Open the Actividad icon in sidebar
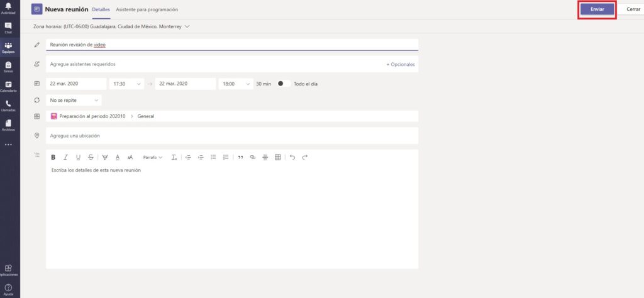Viewport: 644px width, 298px height. coord(9,8)
